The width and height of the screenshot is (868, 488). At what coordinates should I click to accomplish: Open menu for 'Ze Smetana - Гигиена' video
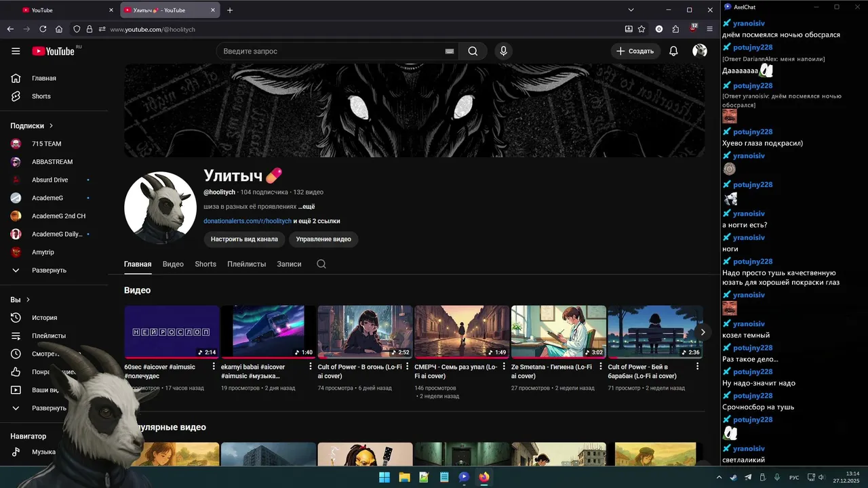pos(601,367)
